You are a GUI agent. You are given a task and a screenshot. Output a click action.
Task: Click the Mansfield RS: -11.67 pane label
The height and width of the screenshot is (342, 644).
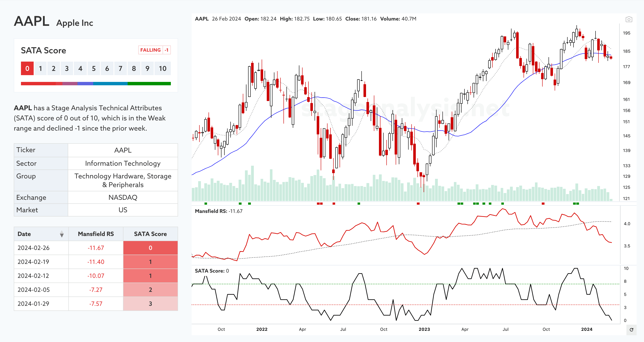pos(219,211)
